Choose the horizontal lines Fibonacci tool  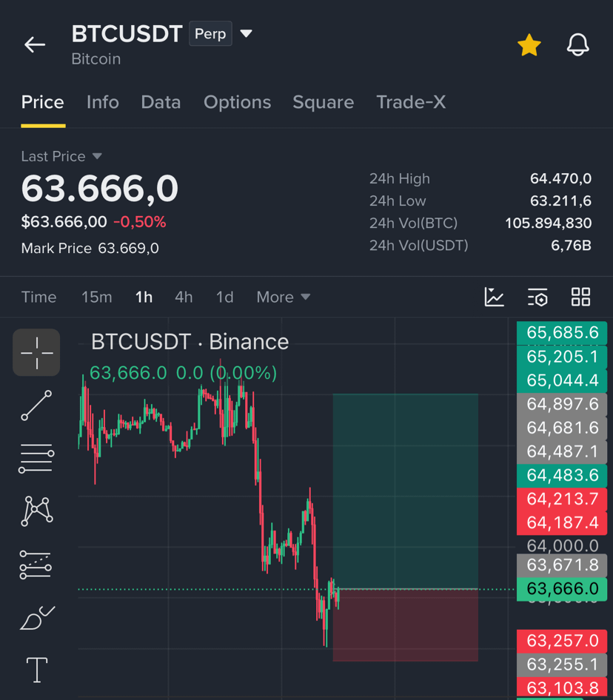(x=36, y=459)
